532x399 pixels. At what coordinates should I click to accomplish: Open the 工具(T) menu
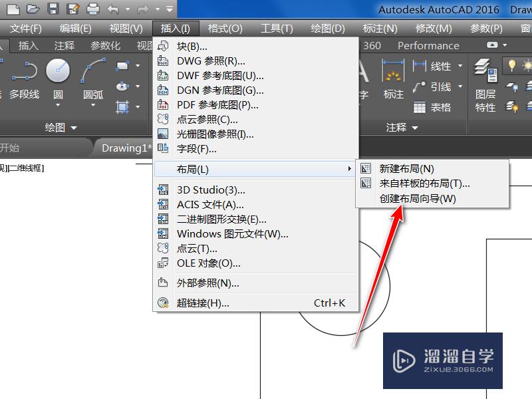(277, 28)
